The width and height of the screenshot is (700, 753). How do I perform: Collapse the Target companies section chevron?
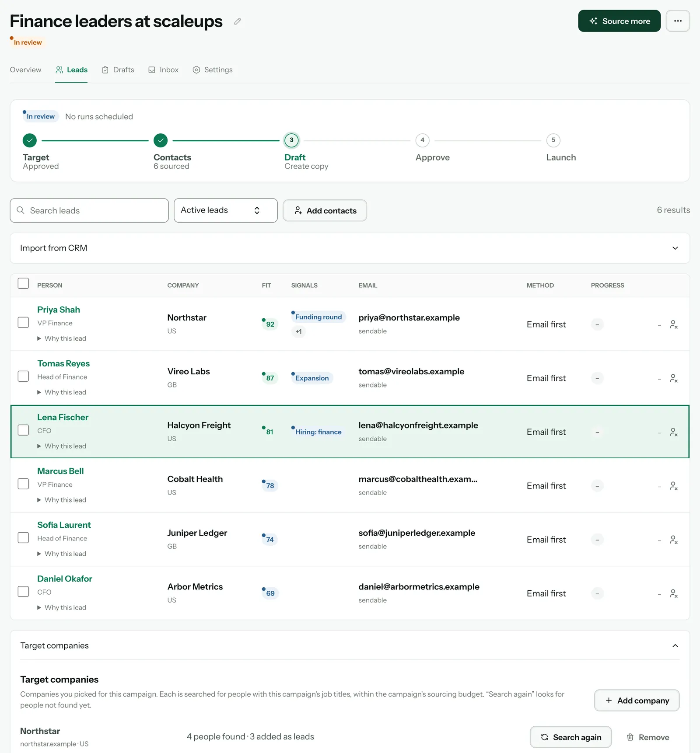[x=675, y=646]
